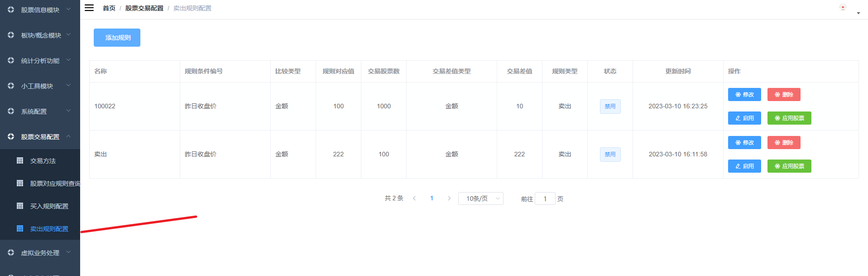The width and height of the screenshot is (868, 276).
Task: Click the 股票交易配置 sidebar icon
Action: coord(11,136)
